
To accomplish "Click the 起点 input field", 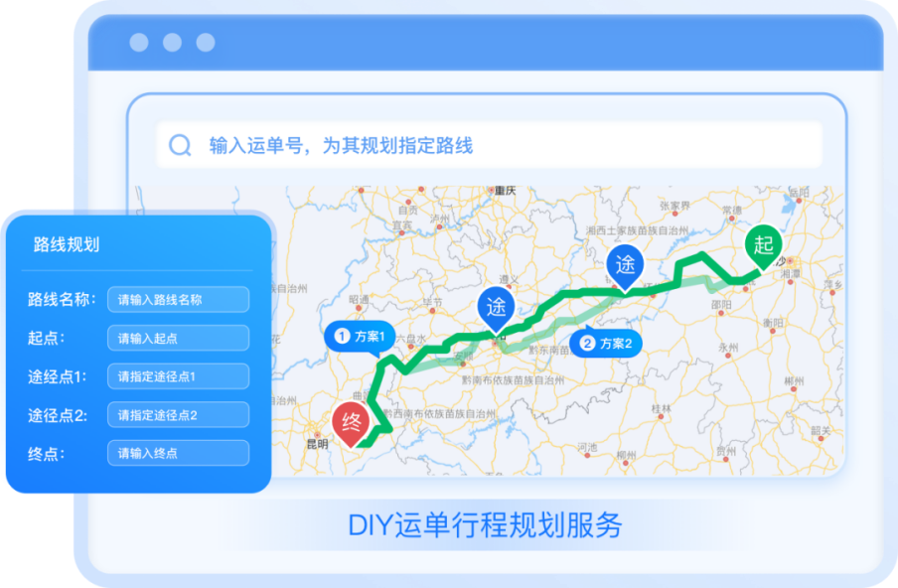I will pos(178,338).
